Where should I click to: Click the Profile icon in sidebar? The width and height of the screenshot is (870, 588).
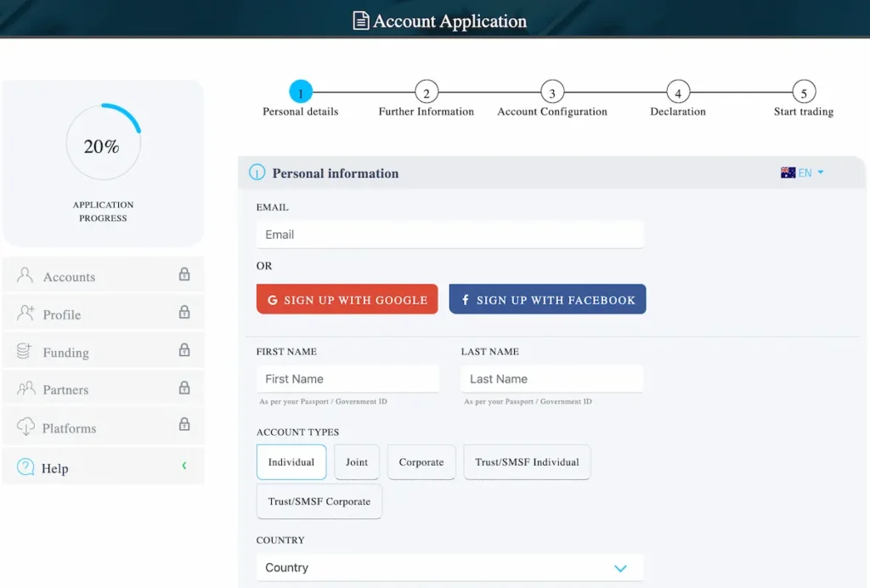coord(25,313)
